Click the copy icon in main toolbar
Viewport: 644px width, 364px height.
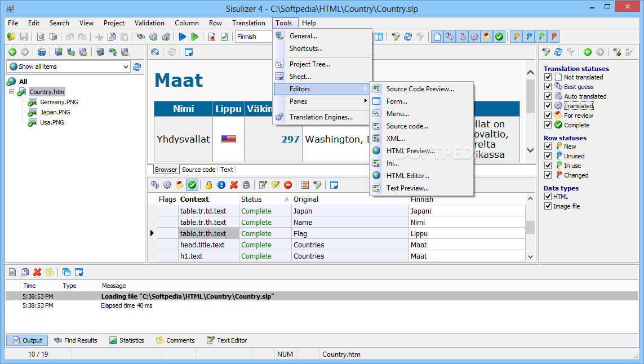pos(112,37)
